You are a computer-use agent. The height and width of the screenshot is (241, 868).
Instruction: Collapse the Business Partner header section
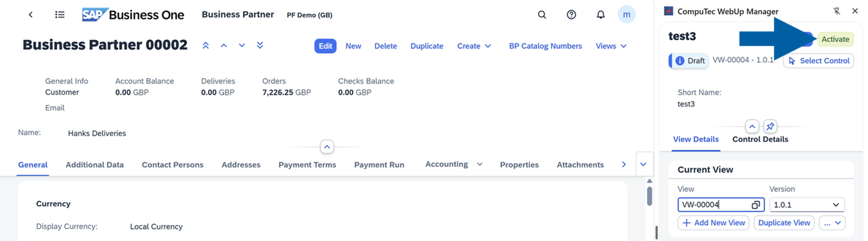[326, 147]
